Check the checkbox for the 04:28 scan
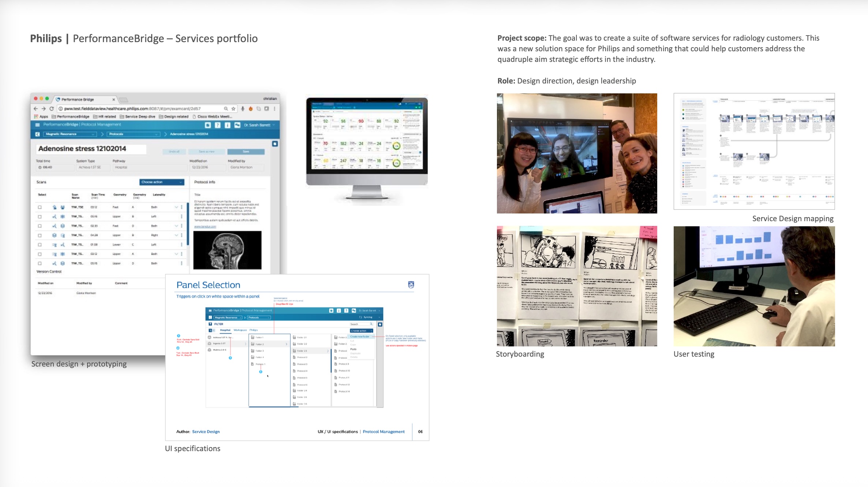The image size is (868, 487). click(x=40, y=235)
